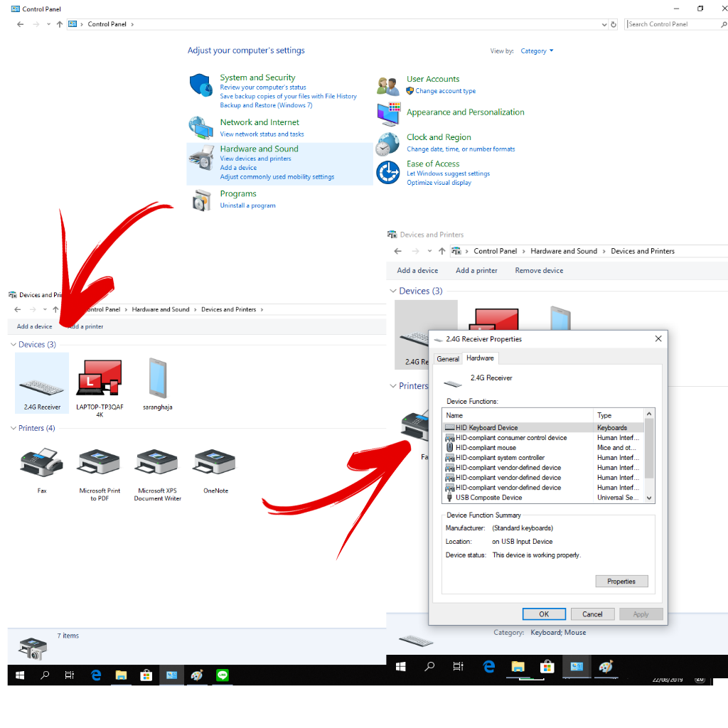Select the 2.4G Receiver keyboard device

[42, 384]
